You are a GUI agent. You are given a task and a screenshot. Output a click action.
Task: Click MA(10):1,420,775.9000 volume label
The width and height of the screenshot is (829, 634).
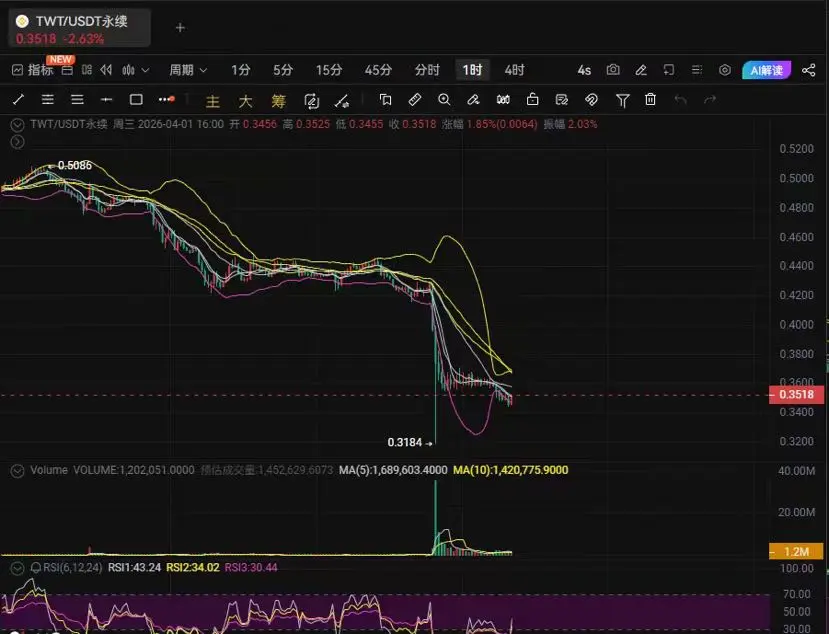(x=511, y=470)
